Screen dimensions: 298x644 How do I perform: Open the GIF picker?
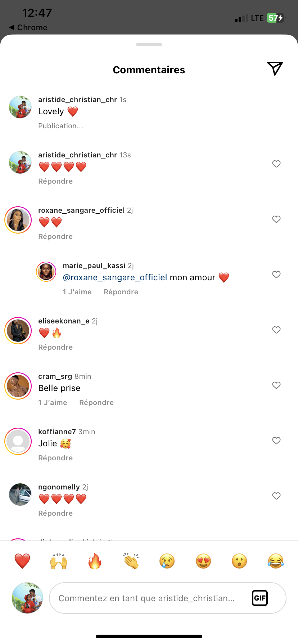pyautogui.click(x=260, y=598)
